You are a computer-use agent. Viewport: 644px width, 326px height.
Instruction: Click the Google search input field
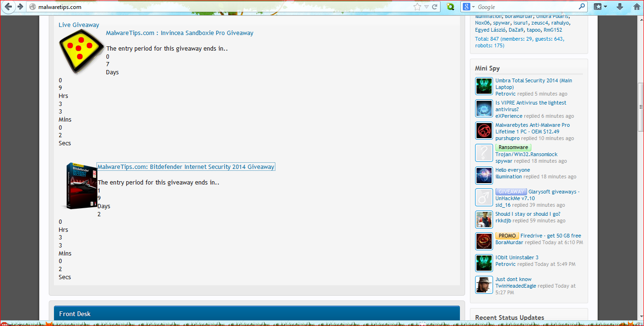click(x=527, y=7)
